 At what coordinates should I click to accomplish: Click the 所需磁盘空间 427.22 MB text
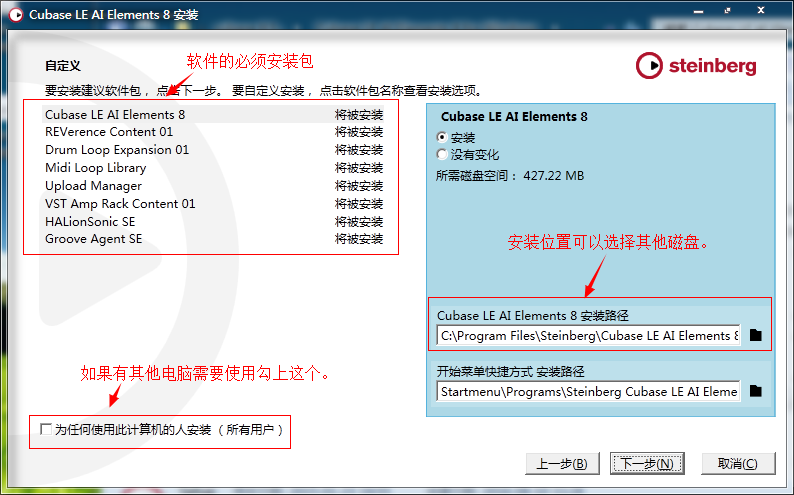tap(510, 176)
